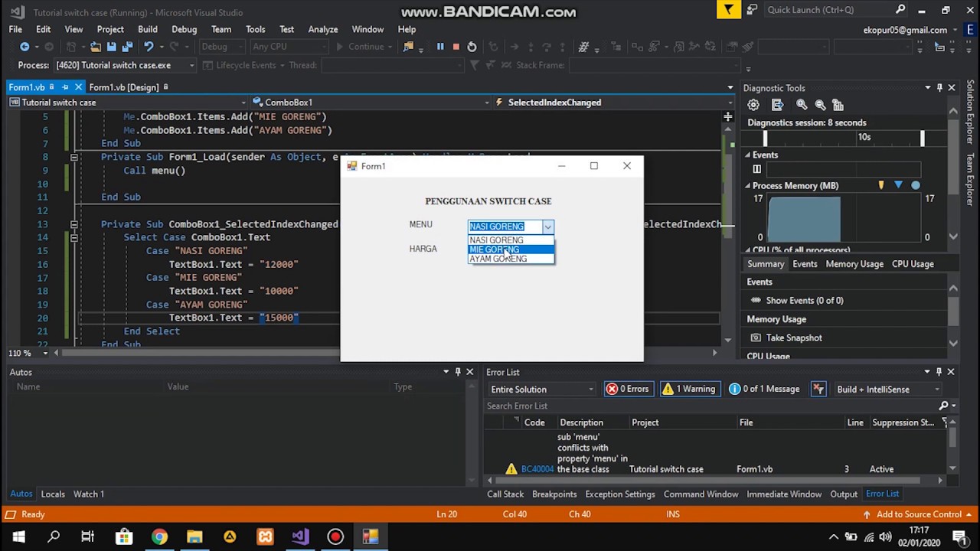This screenshot has width=980, height=551.
Task: Click the Search Error List field
Action: [x=712, y=406]
